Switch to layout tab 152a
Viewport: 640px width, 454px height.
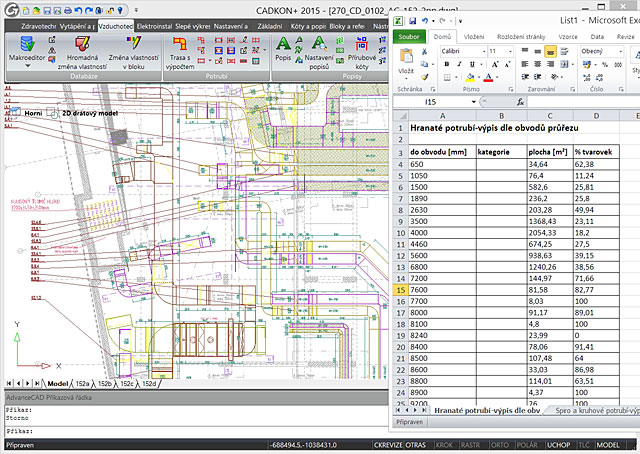(x=82, y=383)
